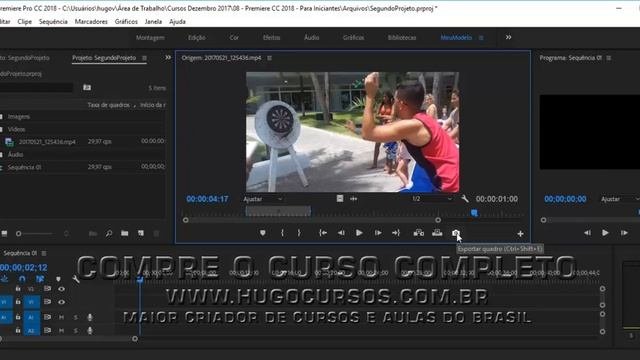
Task: Click Export Frame camera icon
Action: tap(456, 233)
